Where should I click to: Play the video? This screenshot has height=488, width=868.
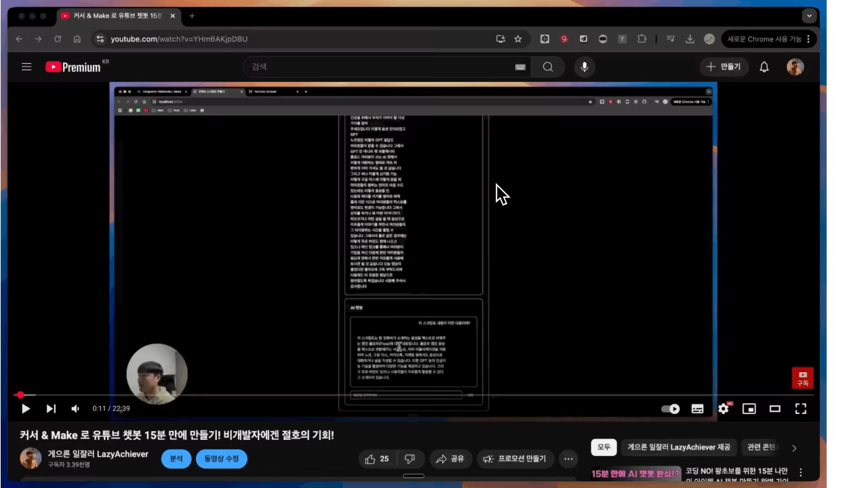tap(25, 409)
